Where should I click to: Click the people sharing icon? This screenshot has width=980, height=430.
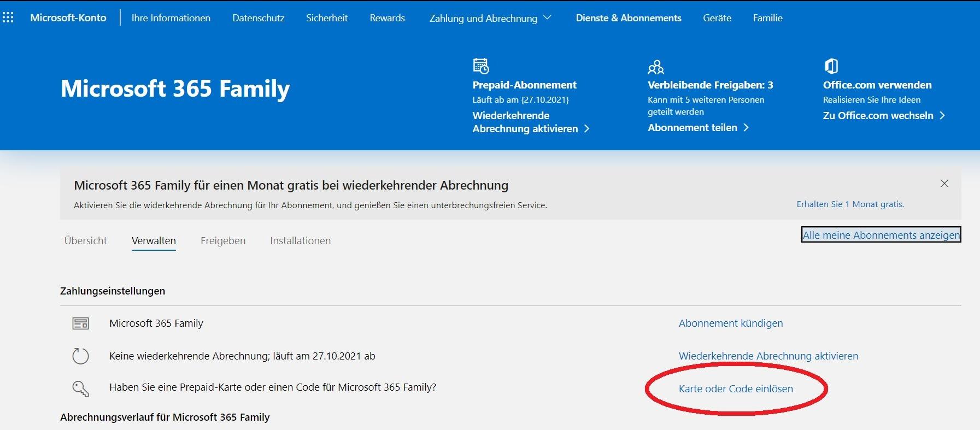point(656,67)
